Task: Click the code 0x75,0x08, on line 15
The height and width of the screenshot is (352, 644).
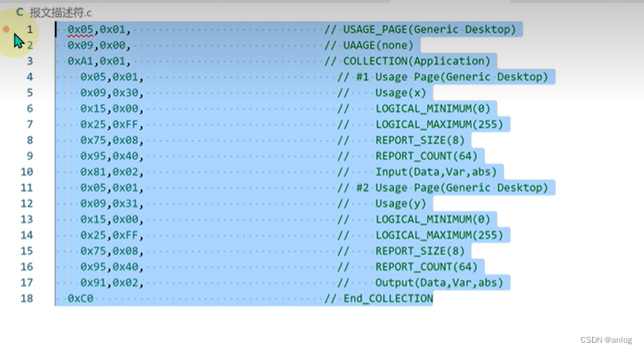Action: point(111,251)
